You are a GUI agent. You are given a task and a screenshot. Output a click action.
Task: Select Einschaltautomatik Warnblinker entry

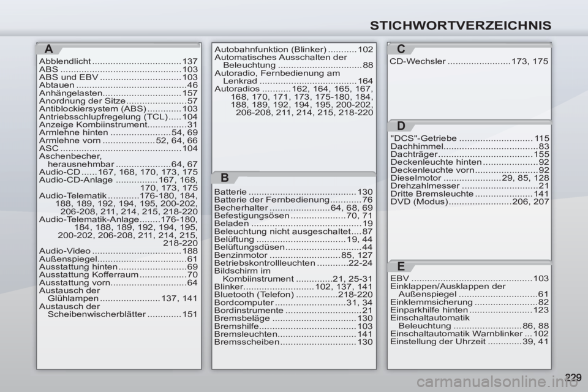[470, 333]
